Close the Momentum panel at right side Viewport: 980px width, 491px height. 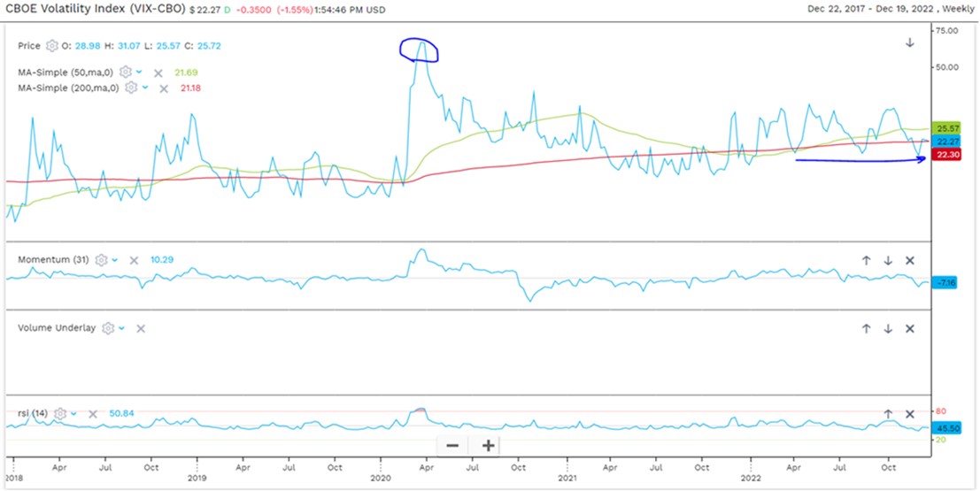click(x=909, y=260)
